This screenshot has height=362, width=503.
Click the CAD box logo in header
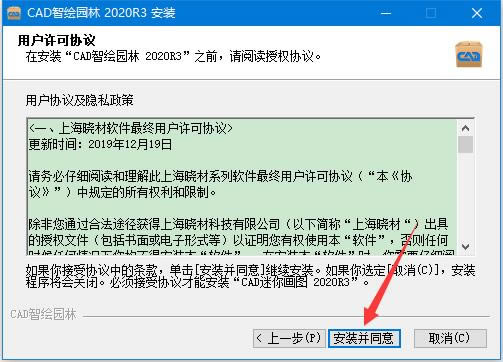tap(469, 54)
